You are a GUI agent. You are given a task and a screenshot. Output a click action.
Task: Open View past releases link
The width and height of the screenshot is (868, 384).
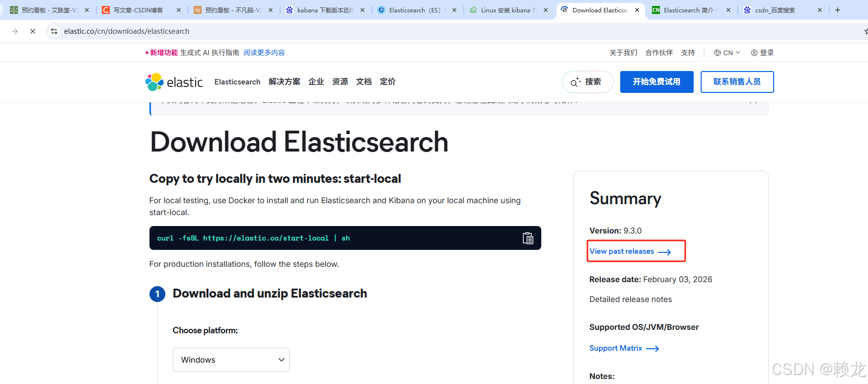coord(630,251)
